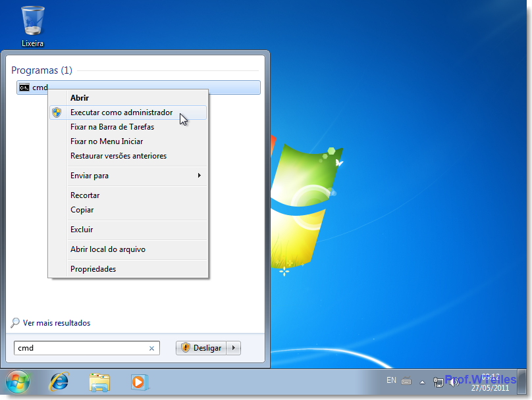Viewport: 532px width, 400px height.
Task: Select Excluir in the context menu
Action: [x=128, y=230]
